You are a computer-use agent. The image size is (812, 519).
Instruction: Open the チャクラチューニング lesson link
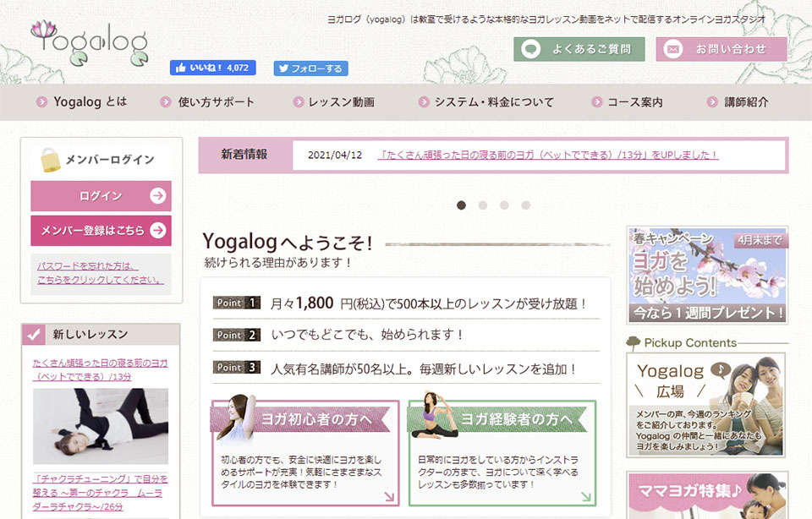click(100, 493)
